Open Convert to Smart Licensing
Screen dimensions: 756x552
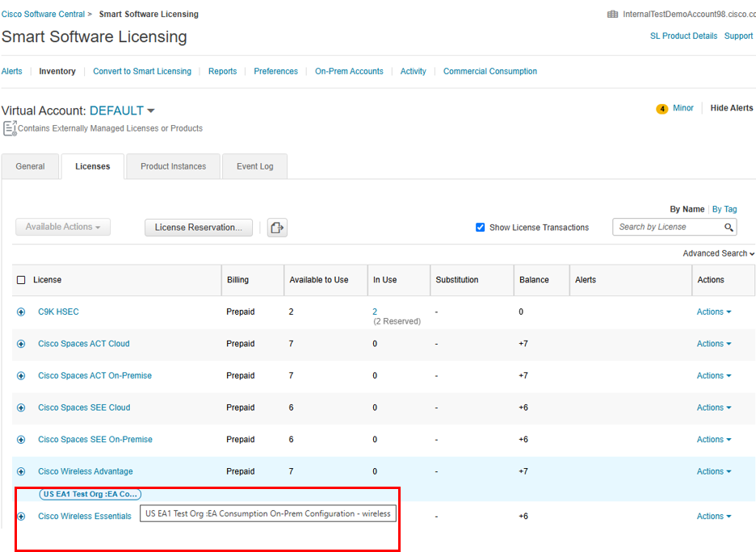(142, 71)
